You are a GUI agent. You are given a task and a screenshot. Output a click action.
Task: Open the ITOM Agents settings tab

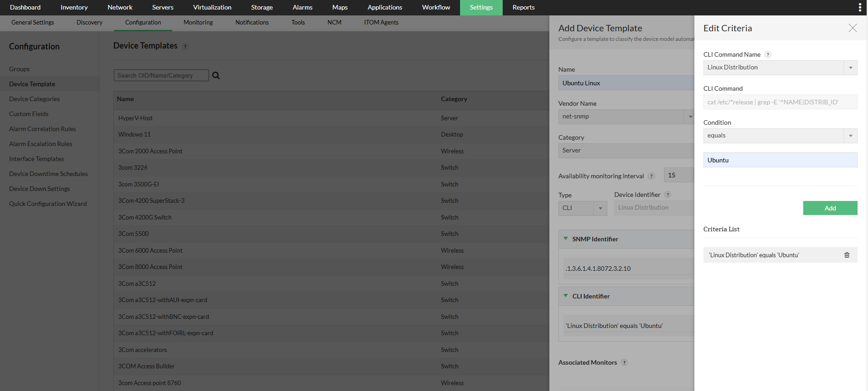pos(381,22)
